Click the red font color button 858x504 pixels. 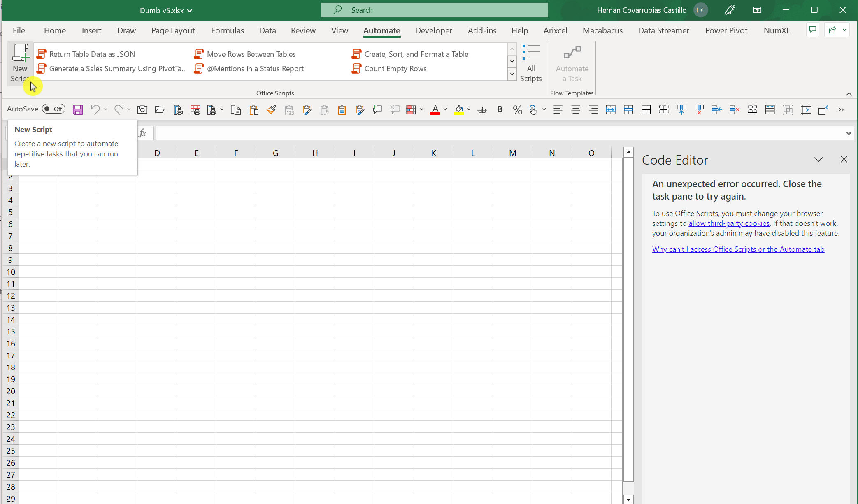[x=435, y=109]
